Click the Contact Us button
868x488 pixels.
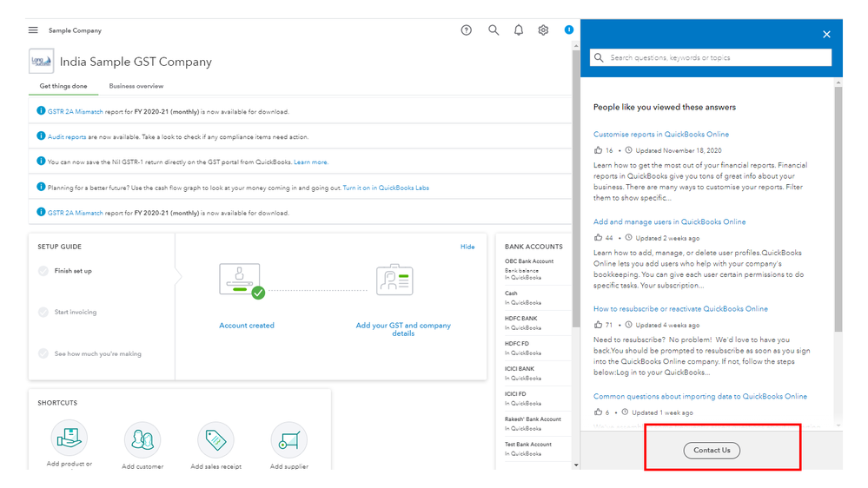tap(712, 451)
